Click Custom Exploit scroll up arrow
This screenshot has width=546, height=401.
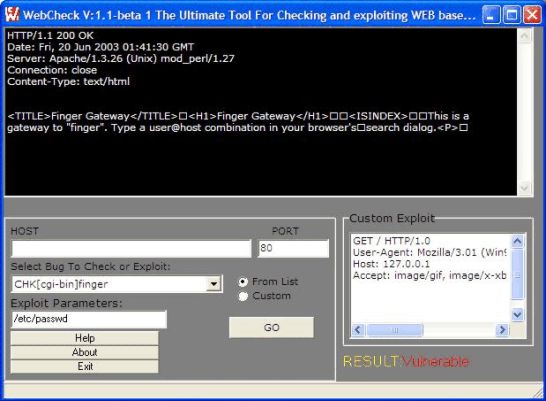(x=517, y=241)
